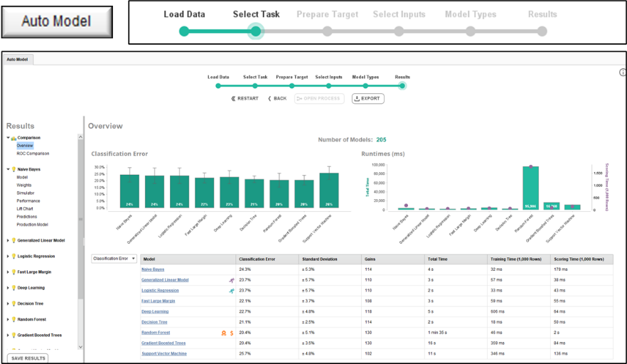Screen dimensions: 627x364
Task: Click Comparison bar-chart icon in tree
Action: [14, 138]
